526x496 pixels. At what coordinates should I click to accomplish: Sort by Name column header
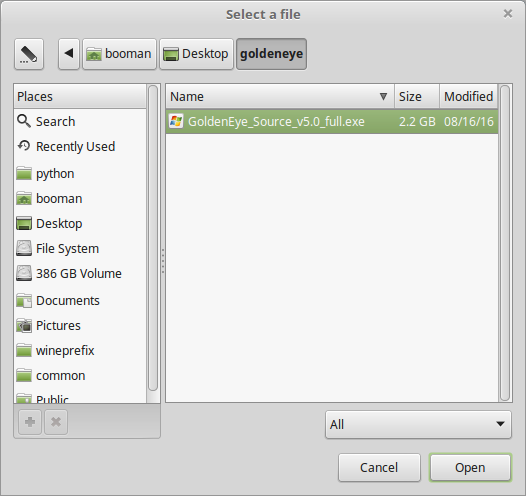(280, 97)
